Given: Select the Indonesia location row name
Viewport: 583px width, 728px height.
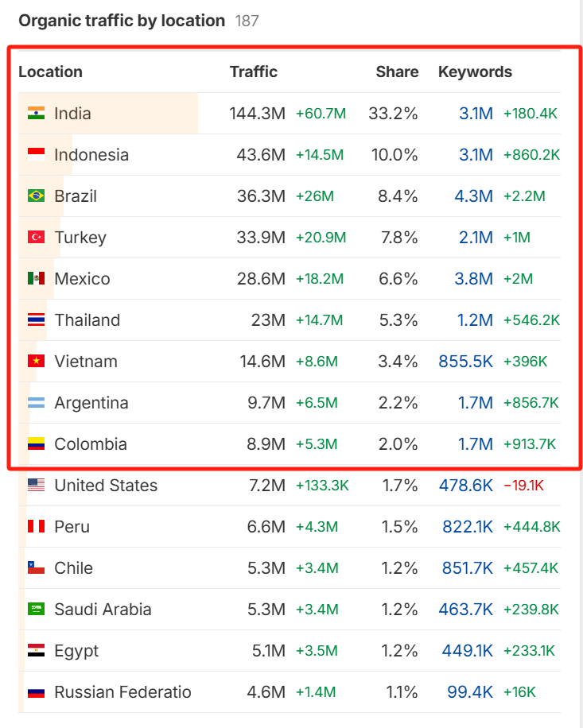Looking at the screenshot, I should click(91, 155).
